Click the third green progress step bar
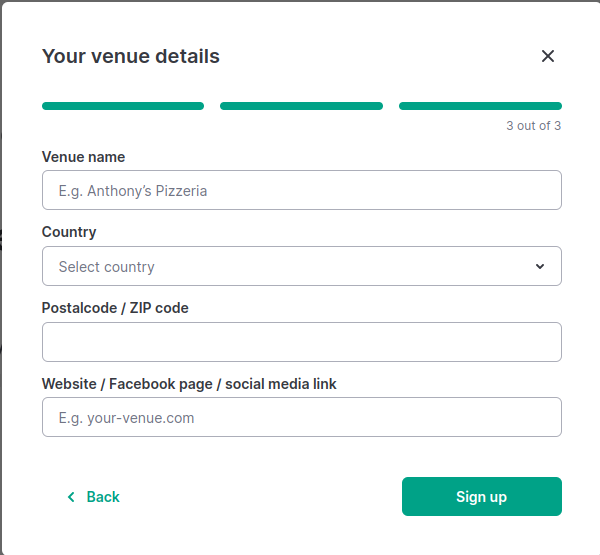This screenshot has width=600, height=555. click(480, 106)
